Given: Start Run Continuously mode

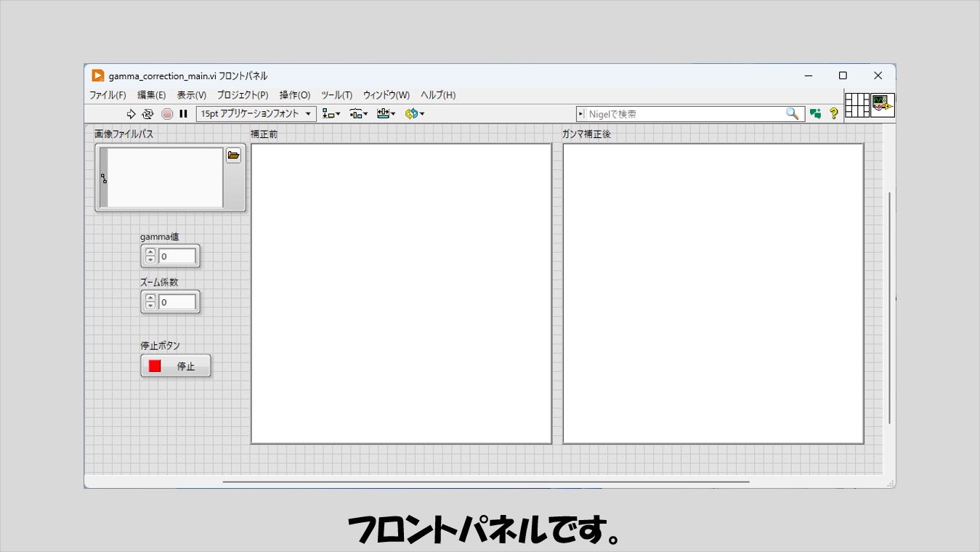Looking at the screenshot, I should pos(148,114).
